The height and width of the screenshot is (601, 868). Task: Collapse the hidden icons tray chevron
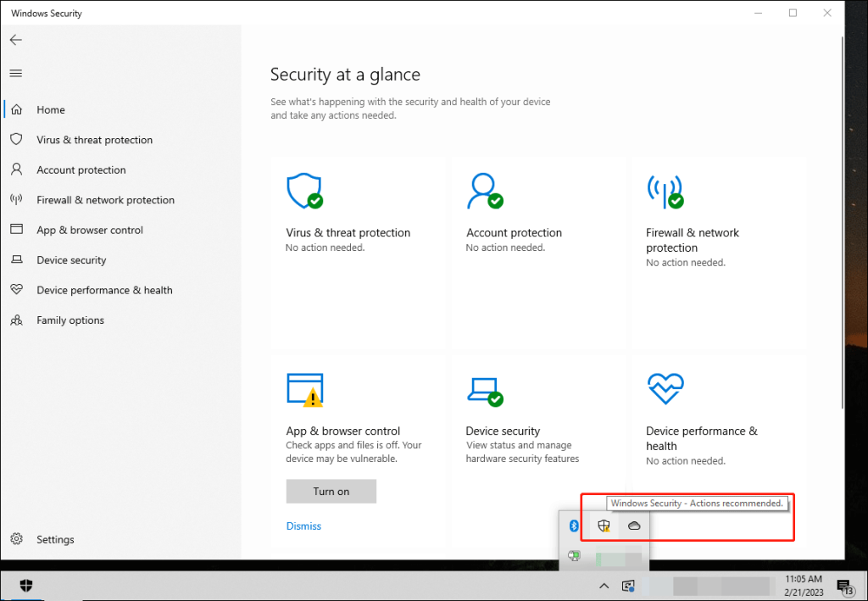pyautogui.click(x=604, y=586)
